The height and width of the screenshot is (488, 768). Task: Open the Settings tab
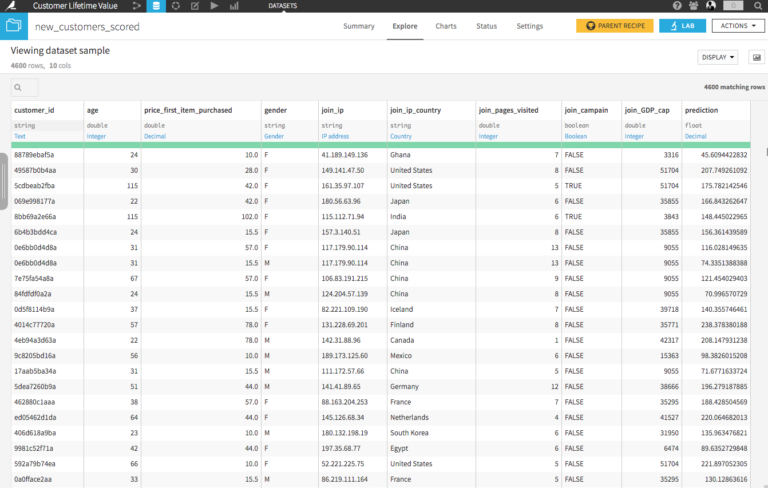[529, 26]
